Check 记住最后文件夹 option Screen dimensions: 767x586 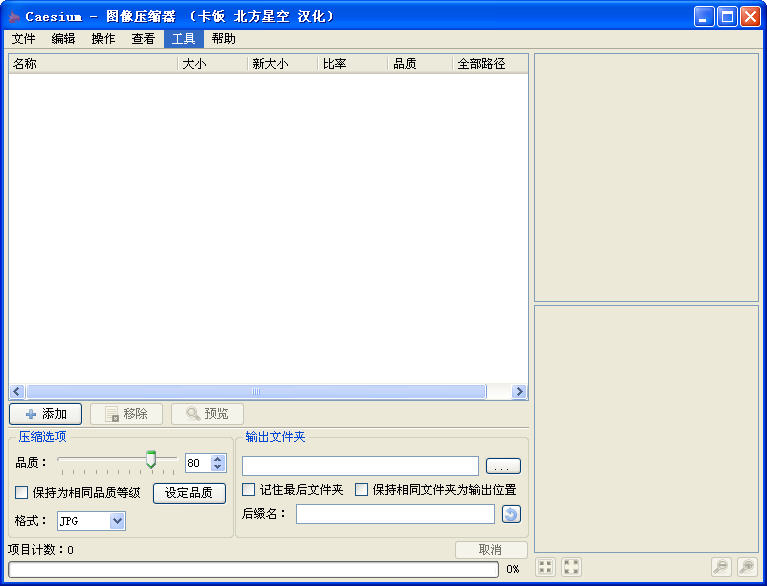(x=248, y=489)
